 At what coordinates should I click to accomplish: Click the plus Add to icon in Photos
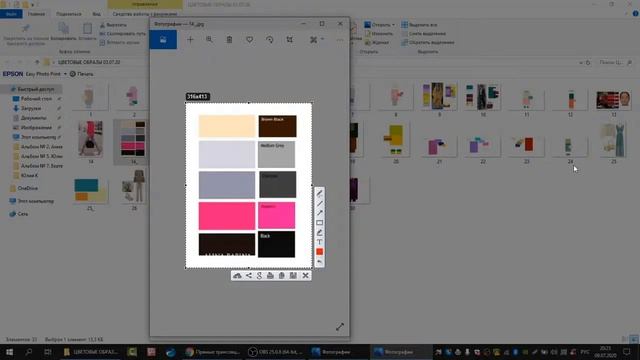coord(190,40)
